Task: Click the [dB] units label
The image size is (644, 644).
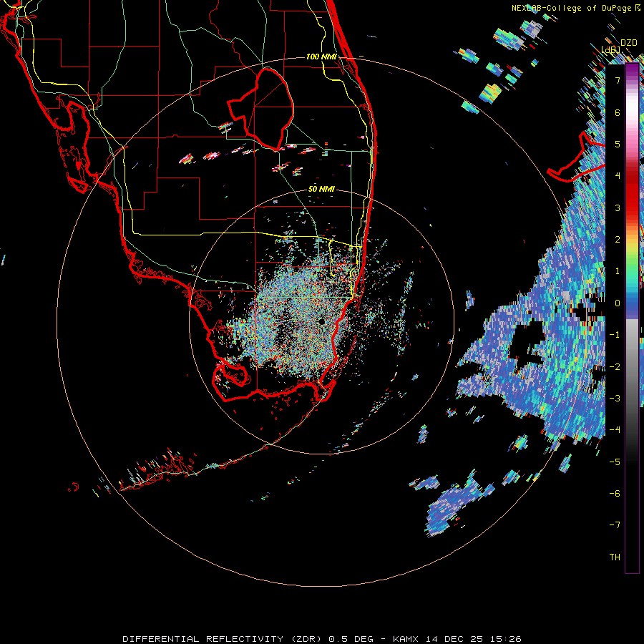Action: (x=611, y=50)
